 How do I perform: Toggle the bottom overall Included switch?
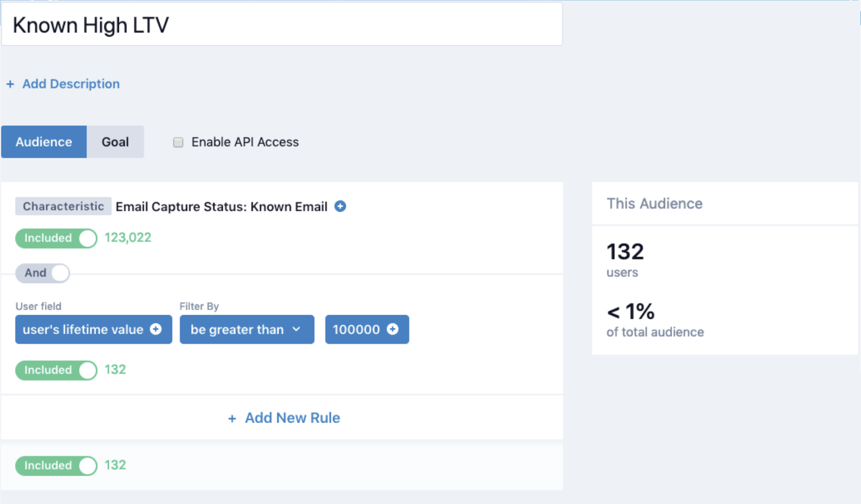pyautogui.click(x=56, y=466)
